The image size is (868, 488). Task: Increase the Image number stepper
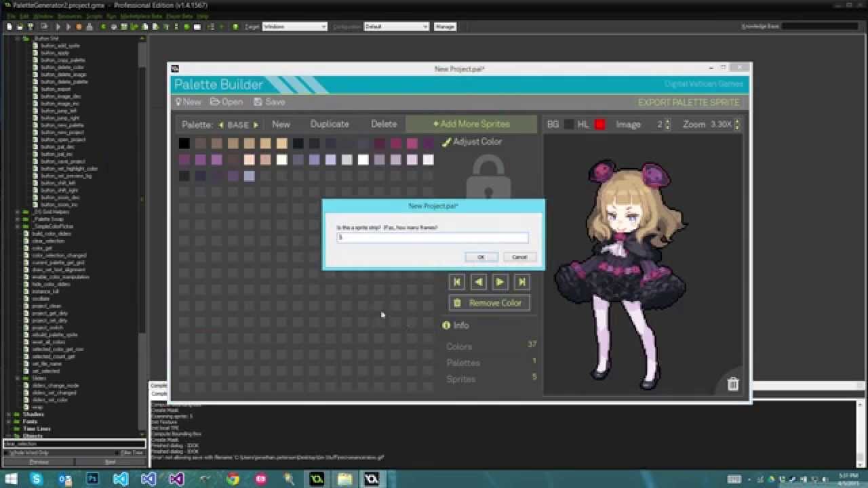(x=667, y=122)
